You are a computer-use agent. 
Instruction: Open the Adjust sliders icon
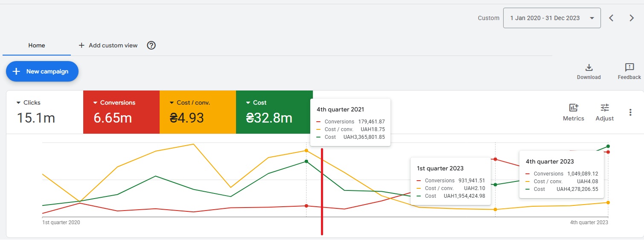pyautogui.click(x=605, y=108)
